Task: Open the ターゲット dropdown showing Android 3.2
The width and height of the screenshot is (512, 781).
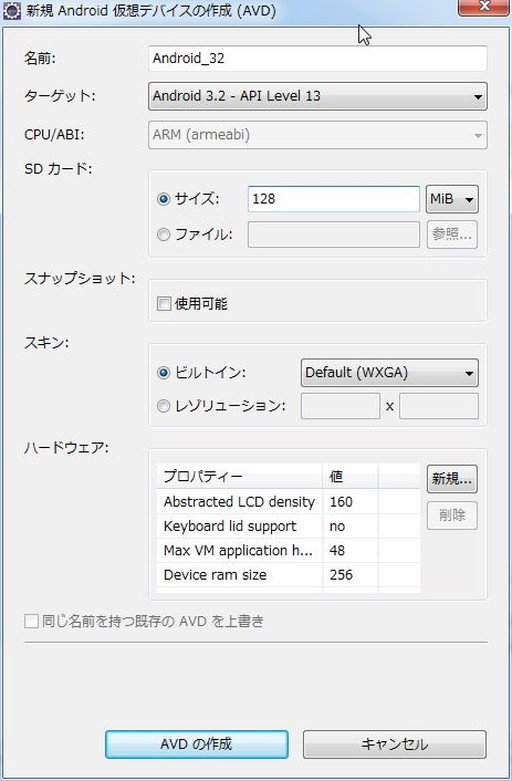Action: pyautogui.click(x=317, y=96)
